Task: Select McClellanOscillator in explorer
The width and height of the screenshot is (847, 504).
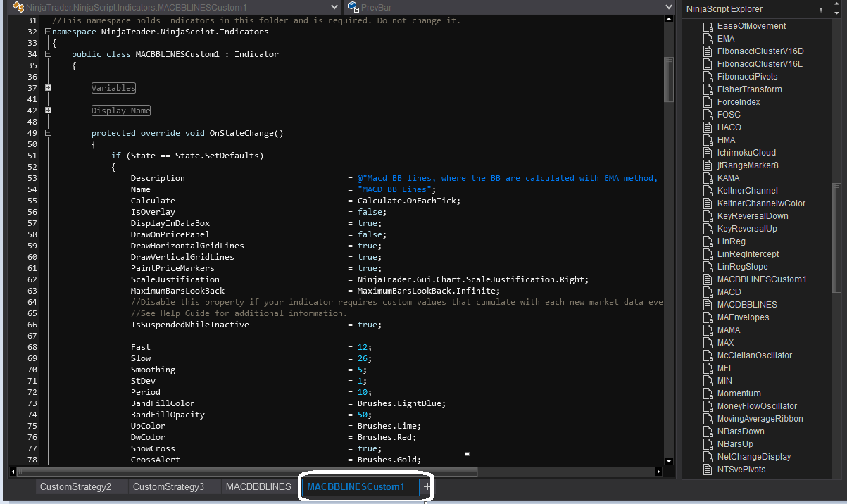Action: click(755, 355)
